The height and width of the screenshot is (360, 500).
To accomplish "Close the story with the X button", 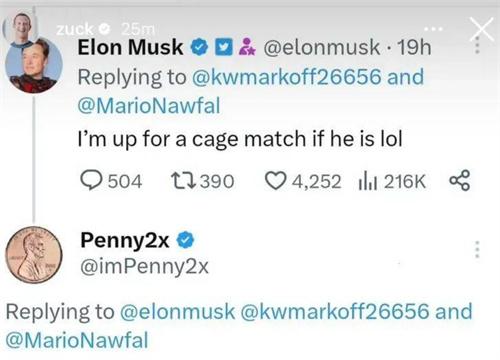I will coord(481,29).
